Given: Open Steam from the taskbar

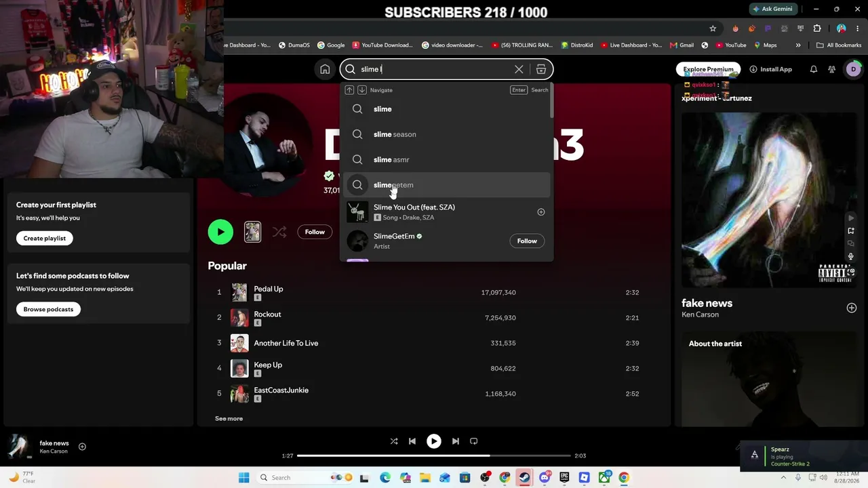Looking at the screenshot, I should point(524,478).
